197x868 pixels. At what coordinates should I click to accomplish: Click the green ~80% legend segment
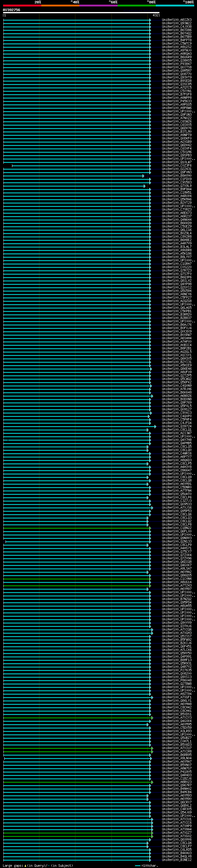(x=137, y=6)
